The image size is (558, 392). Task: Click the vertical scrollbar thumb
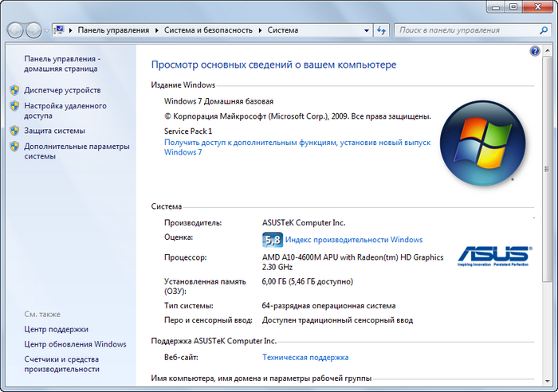tap(547, 170)
